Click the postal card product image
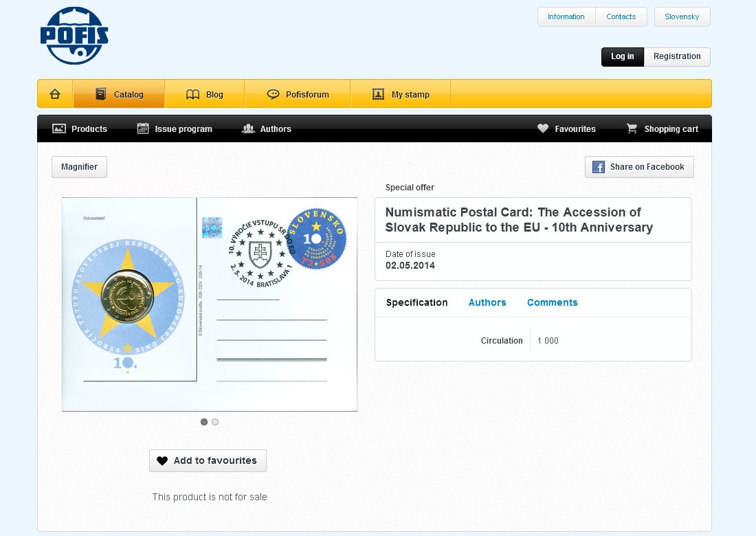The image size is (756, 536). [x=209, y=304]
